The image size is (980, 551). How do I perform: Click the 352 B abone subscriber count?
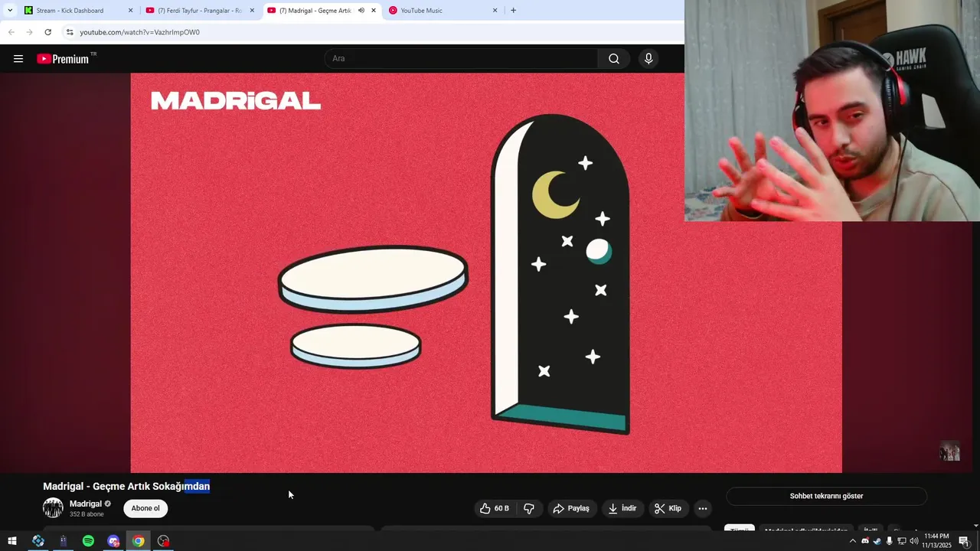[x=86, y=514]
